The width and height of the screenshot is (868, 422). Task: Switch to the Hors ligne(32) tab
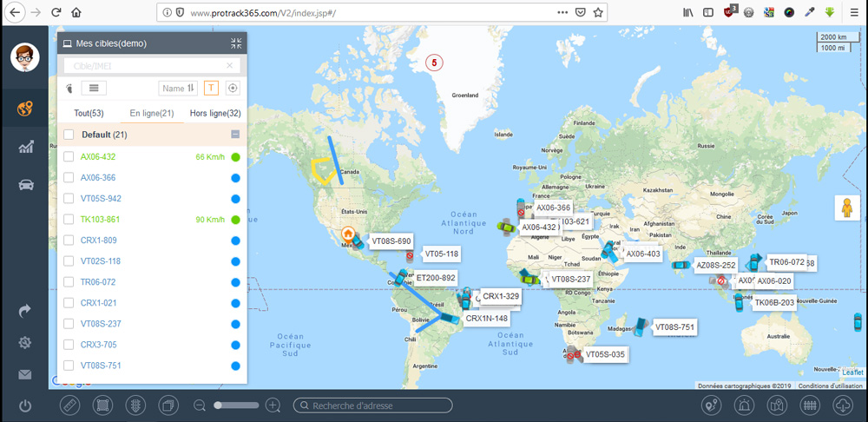coord(215,113)
